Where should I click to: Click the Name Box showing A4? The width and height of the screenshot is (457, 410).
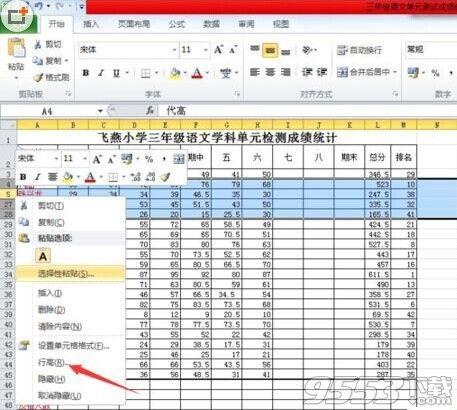point(48,111)
